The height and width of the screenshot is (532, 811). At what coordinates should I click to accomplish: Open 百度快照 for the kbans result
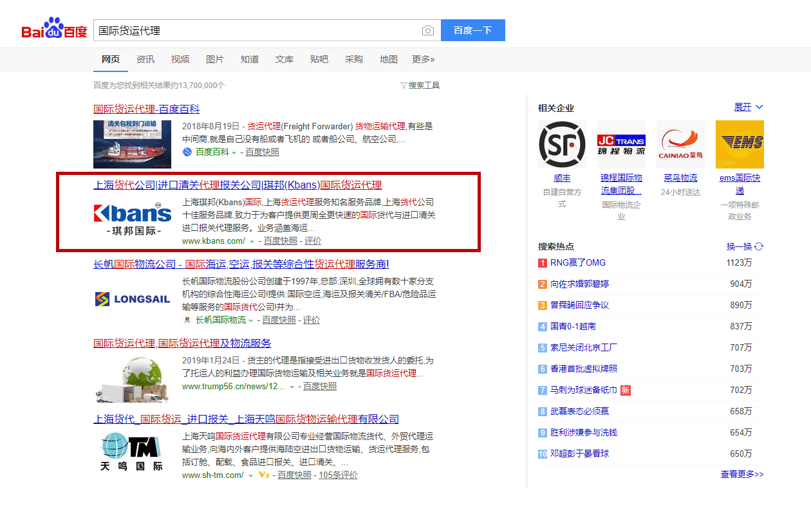[281, 241]
